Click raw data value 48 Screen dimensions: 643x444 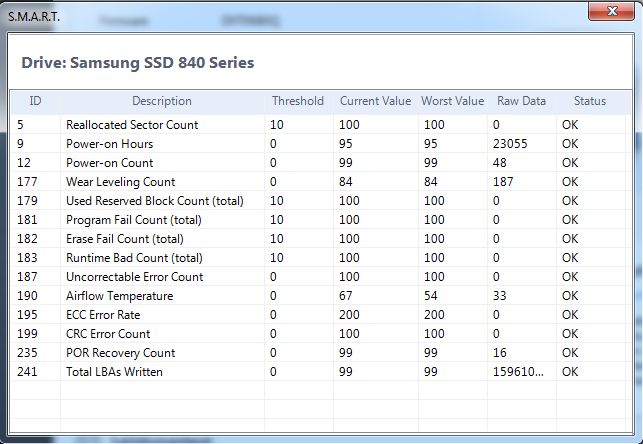pos(499,162)
